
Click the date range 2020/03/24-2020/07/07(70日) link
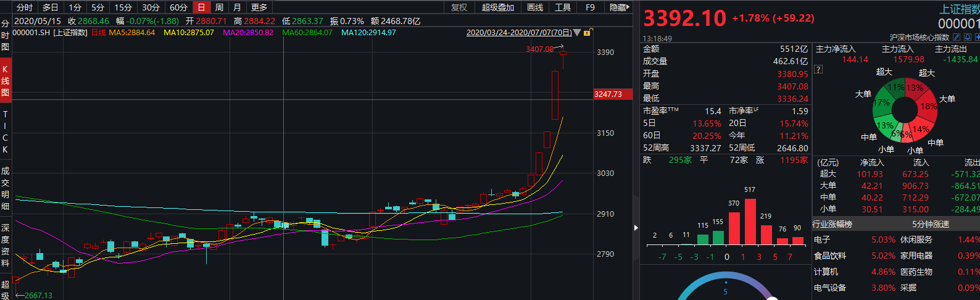pos(519,33)
